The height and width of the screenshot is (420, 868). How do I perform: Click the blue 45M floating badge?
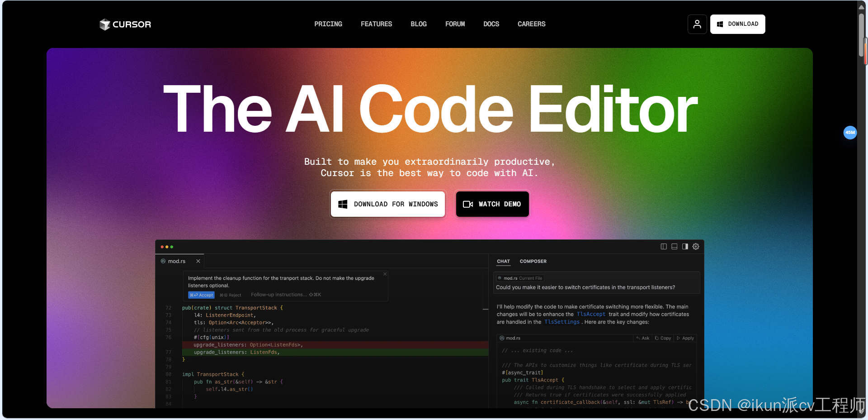850,133
